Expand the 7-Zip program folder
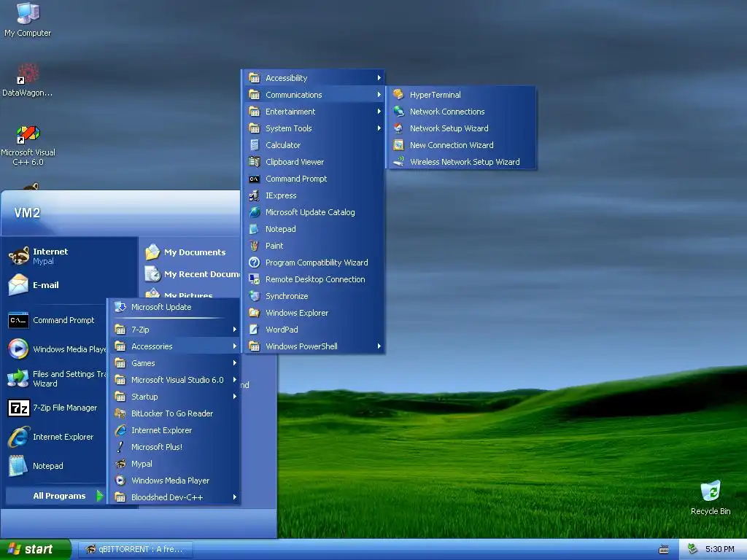747x560 pixels. point(174,330)
